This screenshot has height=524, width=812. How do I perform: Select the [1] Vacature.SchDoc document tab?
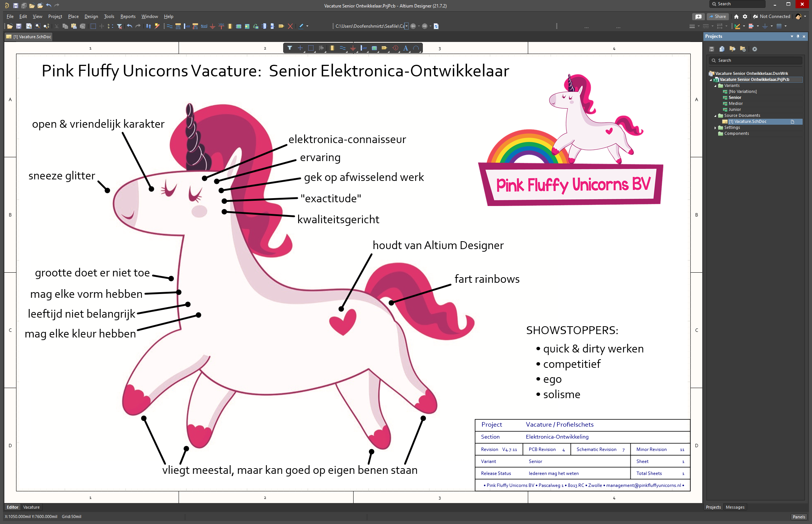[x=29, y=37]
